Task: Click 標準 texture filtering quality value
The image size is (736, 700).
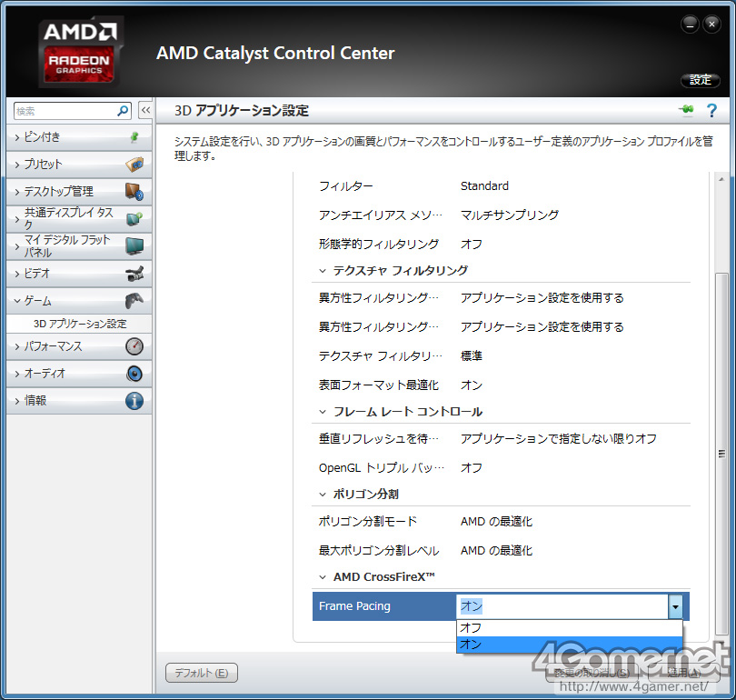Action: click(472, 355)
